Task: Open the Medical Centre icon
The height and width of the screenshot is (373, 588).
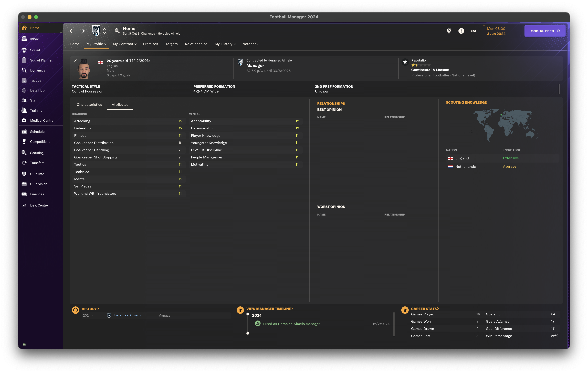Action: [24, 120]
